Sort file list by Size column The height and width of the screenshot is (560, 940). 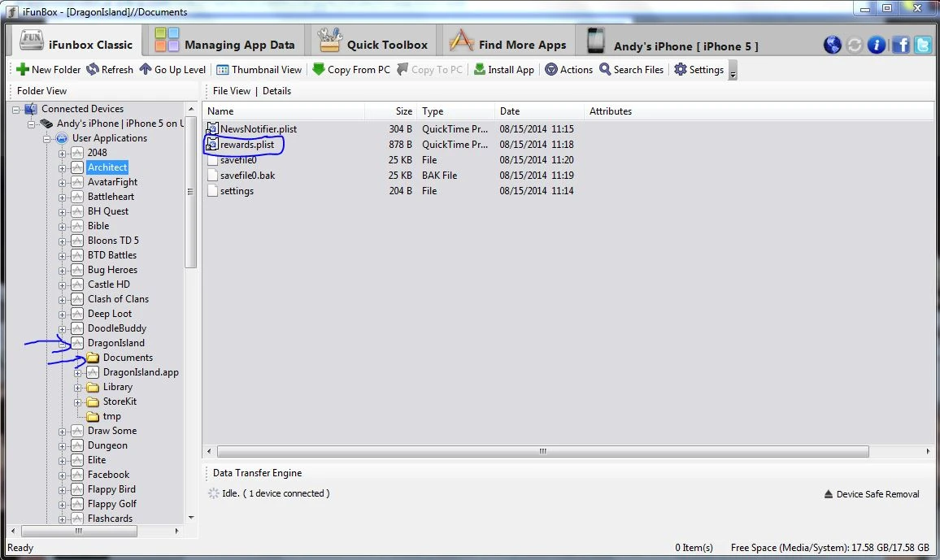[x=390, y=111]
